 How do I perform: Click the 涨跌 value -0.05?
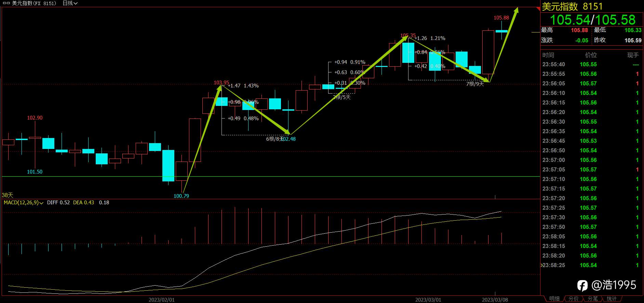581,40
